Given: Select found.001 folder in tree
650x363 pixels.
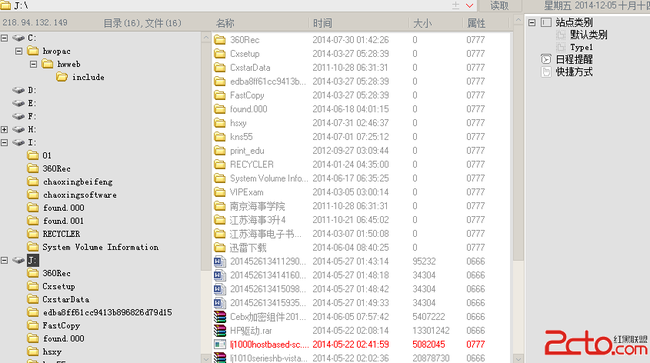Looking at the screenshot, I should (63, 221).
